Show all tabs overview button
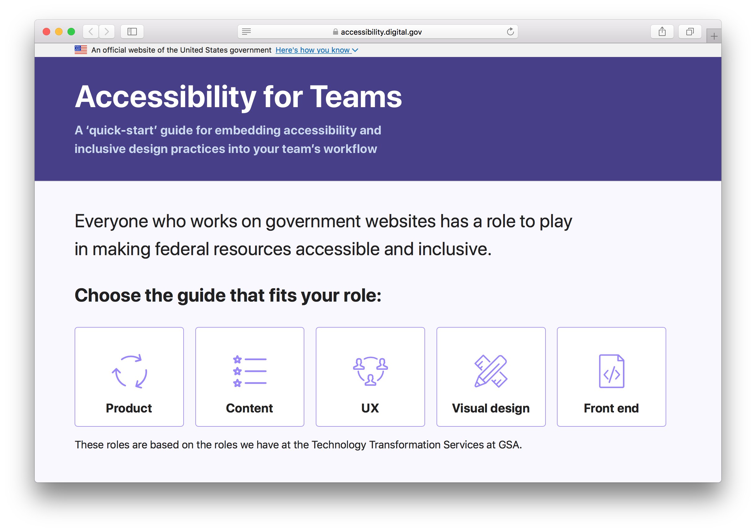The height and width of the screenshot is (532, 756). coord(690,32)
